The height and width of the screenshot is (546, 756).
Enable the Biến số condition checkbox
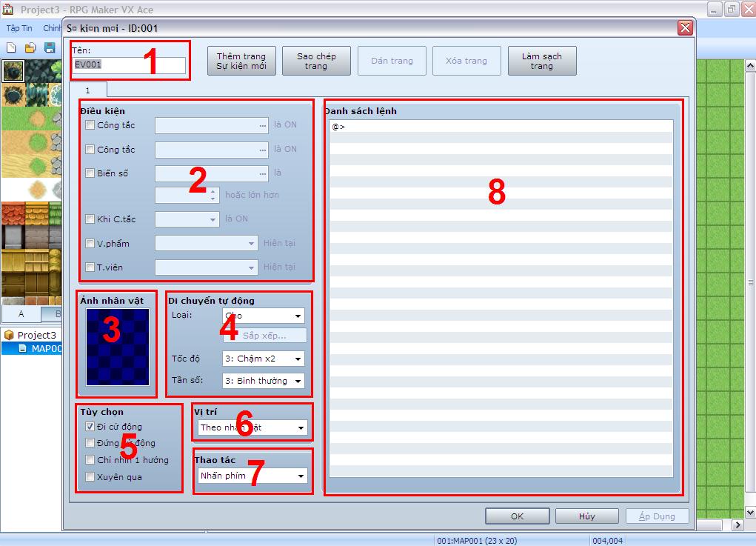(90, 173)
